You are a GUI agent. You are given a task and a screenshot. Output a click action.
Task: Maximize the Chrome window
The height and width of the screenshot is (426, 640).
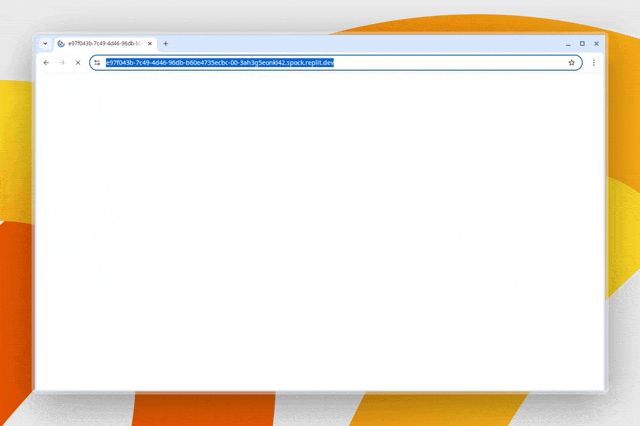[582, 44]
